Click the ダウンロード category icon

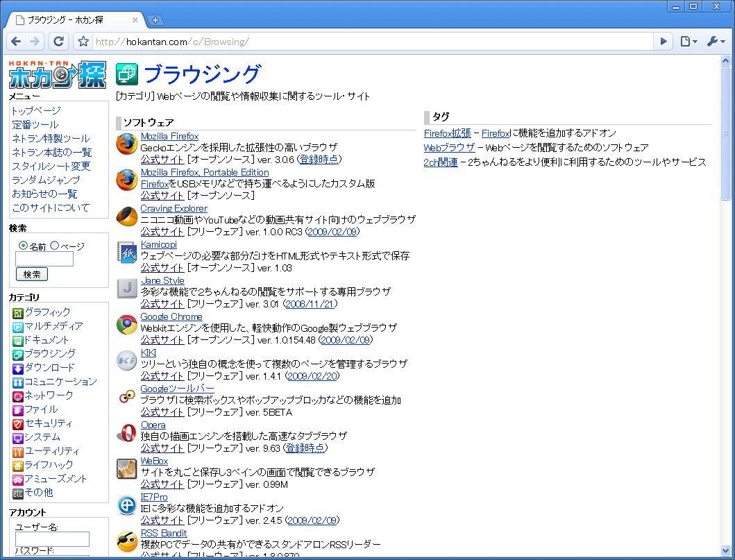(x=18, y=368)
